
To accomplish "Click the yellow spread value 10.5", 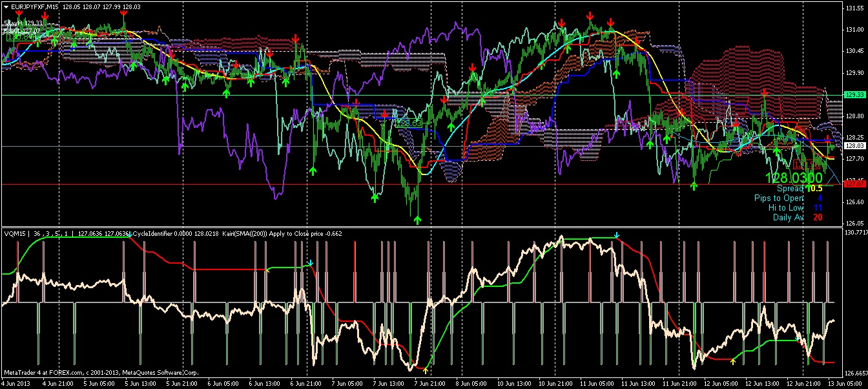I will point(815,189).
